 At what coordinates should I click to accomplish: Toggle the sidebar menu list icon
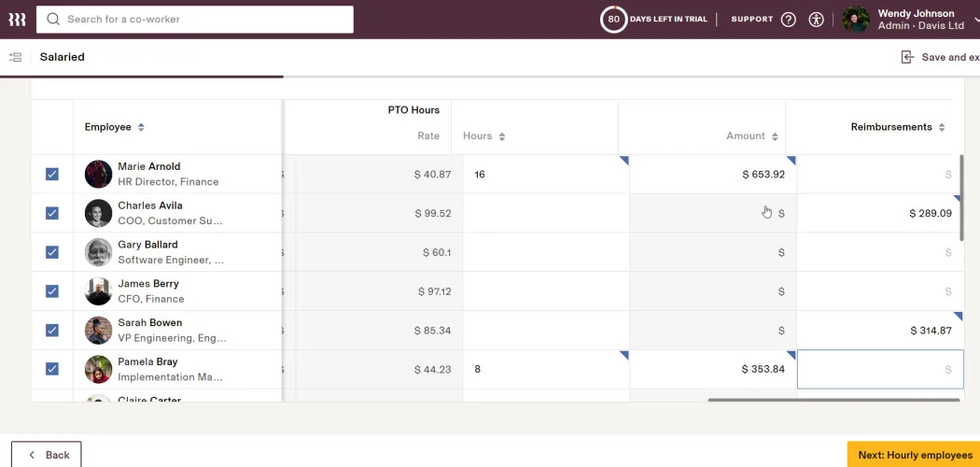tap(15, 57)
